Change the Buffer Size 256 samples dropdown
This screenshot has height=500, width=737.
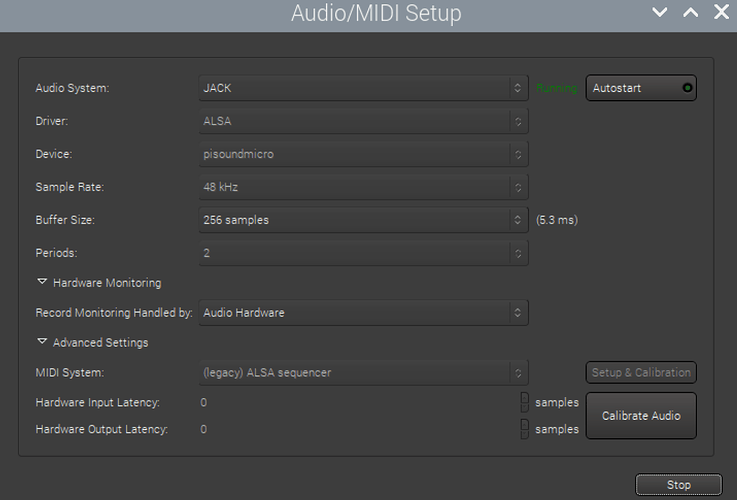pos(363,220)
